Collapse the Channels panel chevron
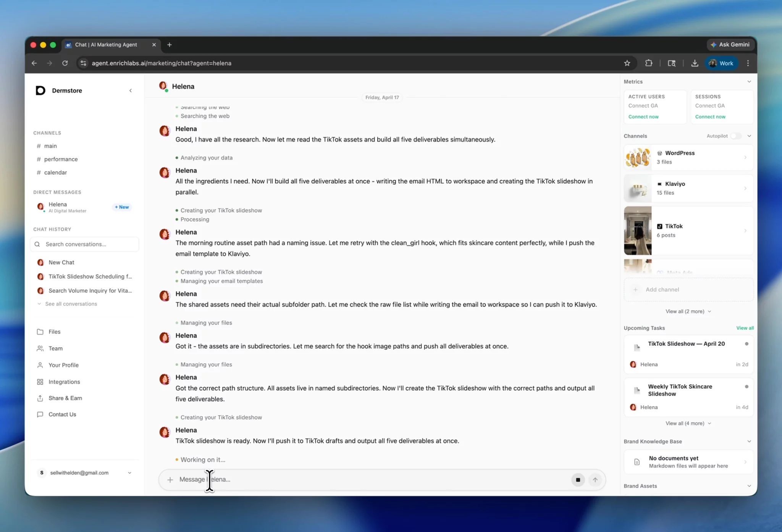Image resolution: width=782 pixels, height=532 pixels. [749, 136]
